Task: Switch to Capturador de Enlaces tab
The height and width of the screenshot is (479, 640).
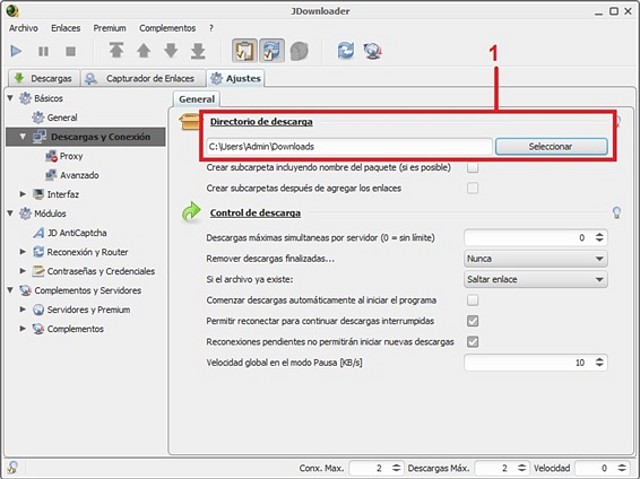Action: 142,78
